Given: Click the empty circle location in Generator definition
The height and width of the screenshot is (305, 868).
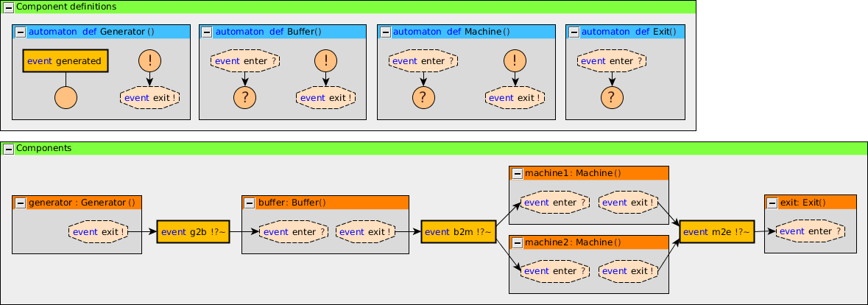Looking at the screenshot, I should pos(66,97).
